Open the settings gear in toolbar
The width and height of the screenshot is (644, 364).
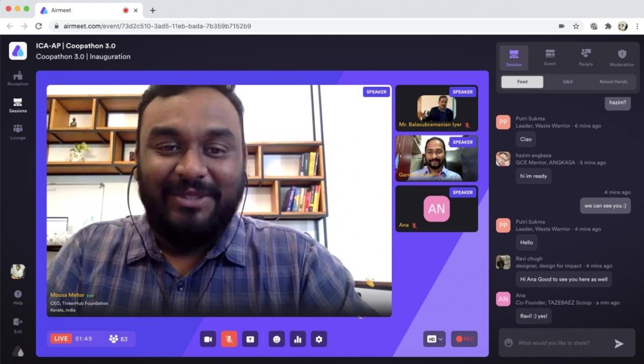pyautogui.click(x=319, y=339)
